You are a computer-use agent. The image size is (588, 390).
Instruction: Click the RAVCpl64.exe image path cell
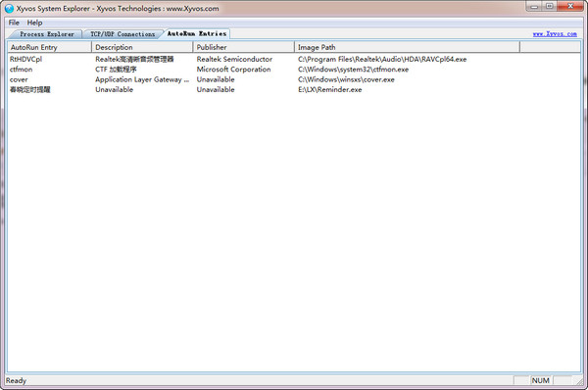382,59
